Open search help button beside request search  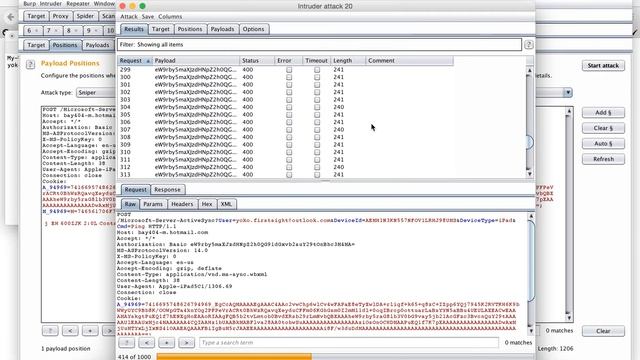pos(127,342)
